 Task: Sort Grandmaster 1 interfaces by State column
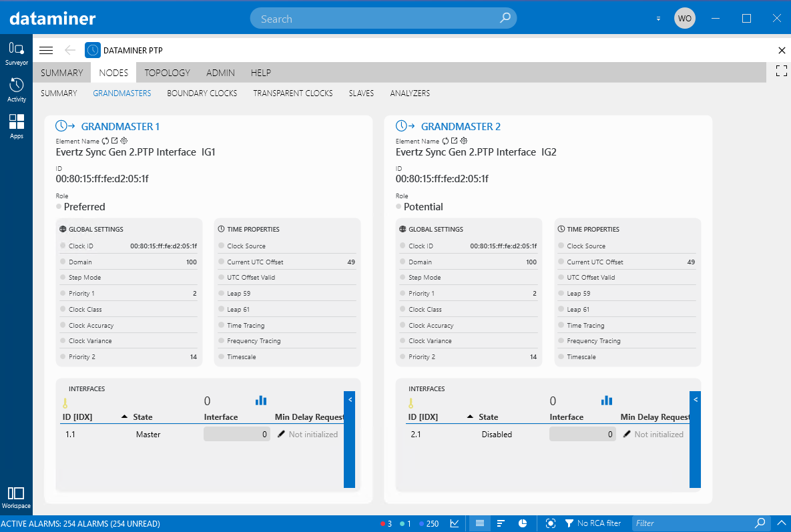point(143,417)
